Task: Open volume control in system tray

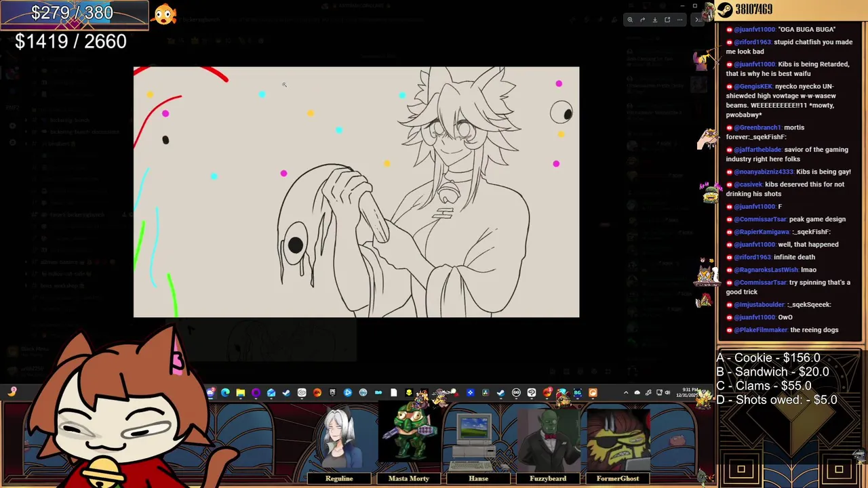Action: (668, 392)
